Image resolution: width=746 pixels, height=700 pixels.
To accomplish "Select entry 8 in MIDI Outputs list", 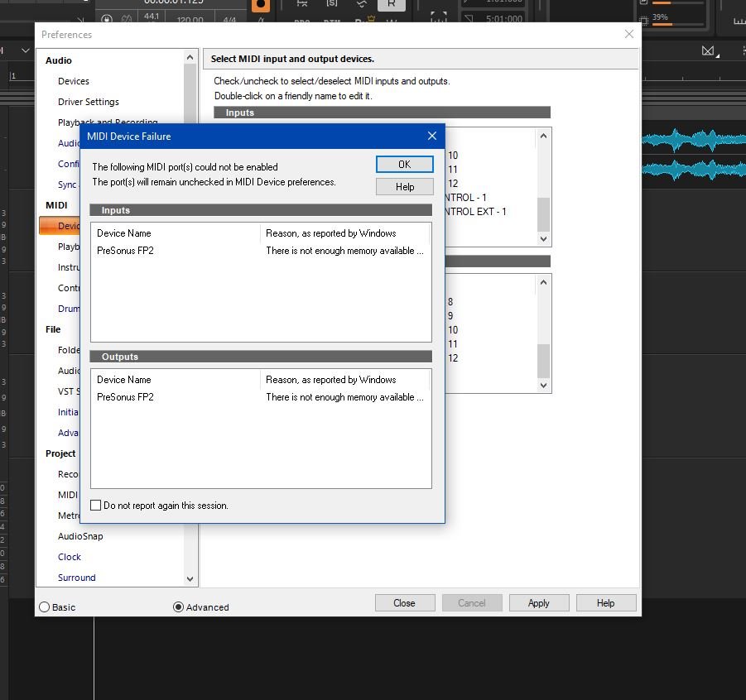I will (450, 302).
